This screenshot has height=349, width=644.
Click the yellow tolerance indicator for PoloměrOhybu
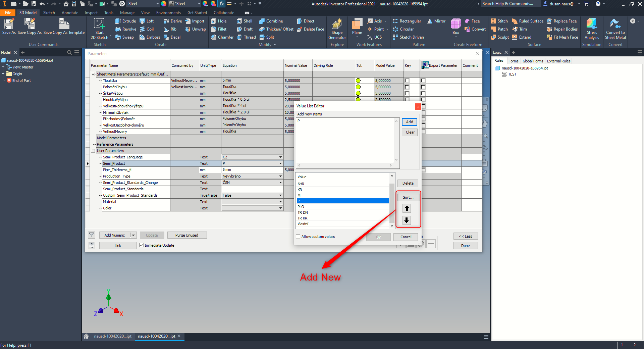[x=359, y=87]
